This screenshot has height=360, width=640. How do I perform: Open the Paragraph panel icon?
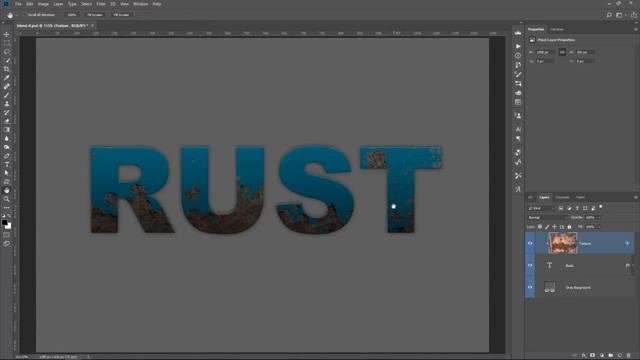(x=518, y=139)
